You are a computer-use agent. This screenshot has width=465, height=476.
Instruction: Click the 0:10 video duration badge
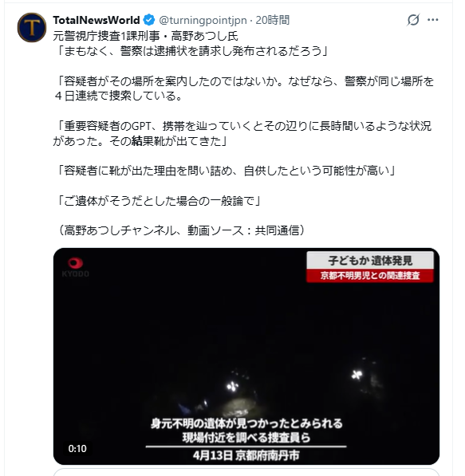tap(77, 448)
